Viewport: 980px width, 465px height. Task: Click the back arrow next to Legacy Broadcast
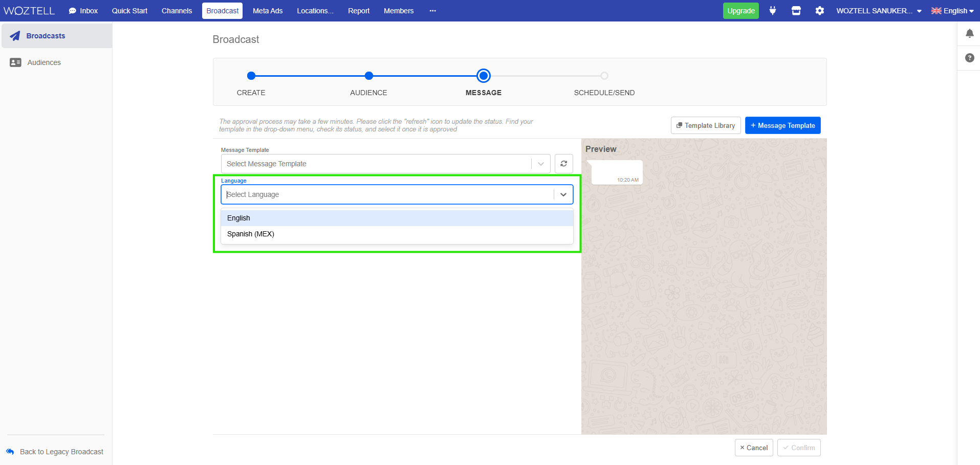click(x=9, y=451)
